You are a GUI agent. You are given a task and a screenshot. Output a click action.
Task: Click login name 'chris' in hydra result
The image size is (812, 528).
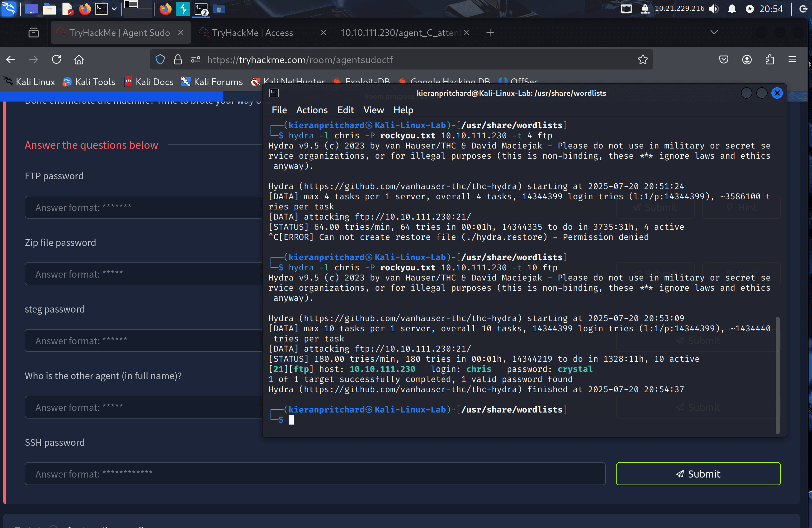pyautogui.click(x=479, y=369)
